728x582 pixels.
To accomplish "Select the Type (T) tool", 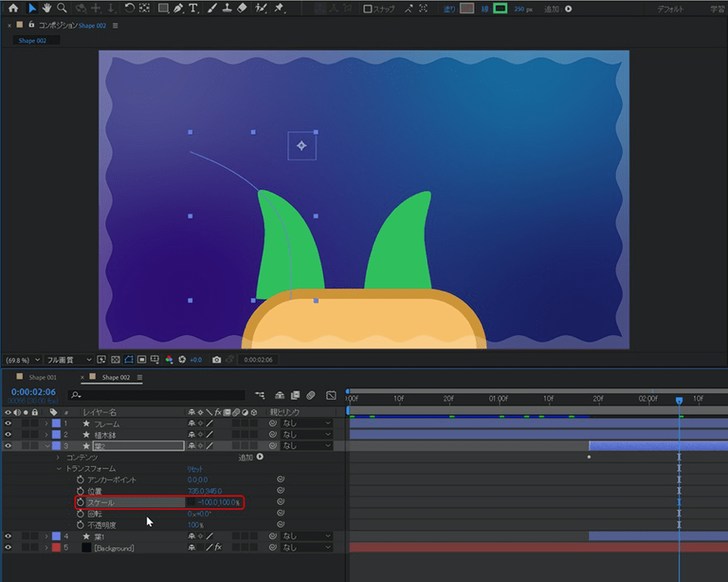I will point(193,8).
